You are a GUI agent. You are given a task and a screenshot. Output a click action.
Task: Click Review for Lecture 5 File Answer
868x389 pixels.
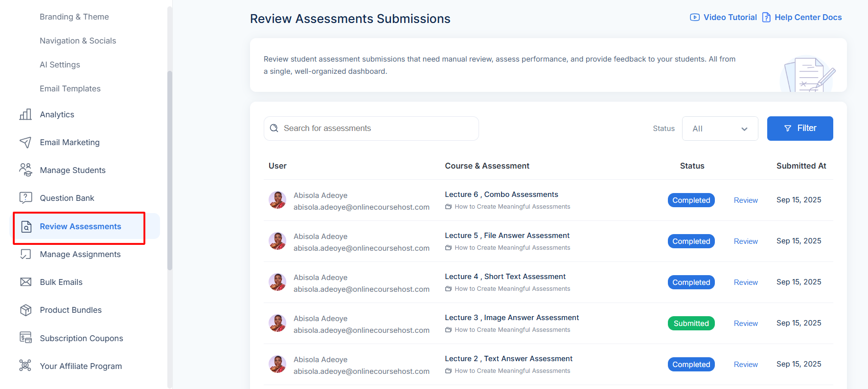746,241
